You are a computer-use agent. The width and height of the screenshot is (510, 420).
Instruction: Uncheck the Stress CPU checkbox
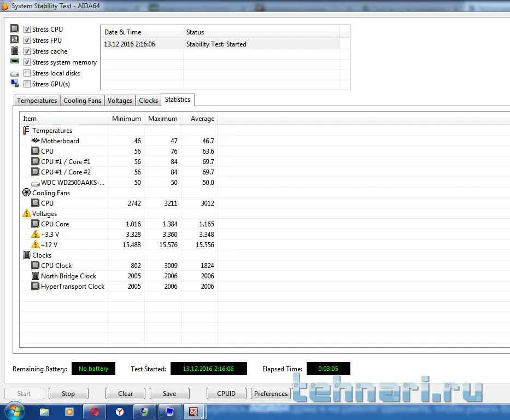click(27, 30)
